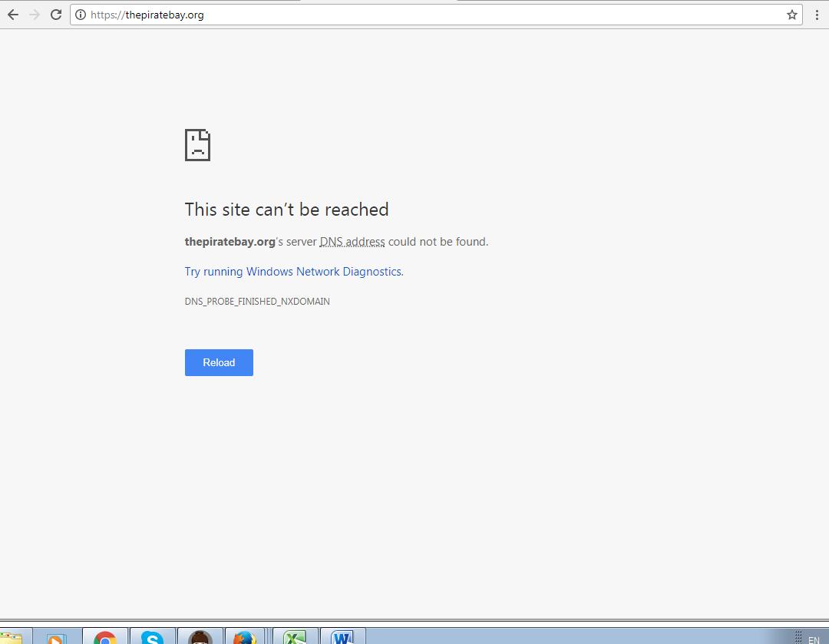The width and height of the screenshot is (829, 644).
Task: Click the bold thepiratebay.org text in the error message
Action: (x=230, y=242)
